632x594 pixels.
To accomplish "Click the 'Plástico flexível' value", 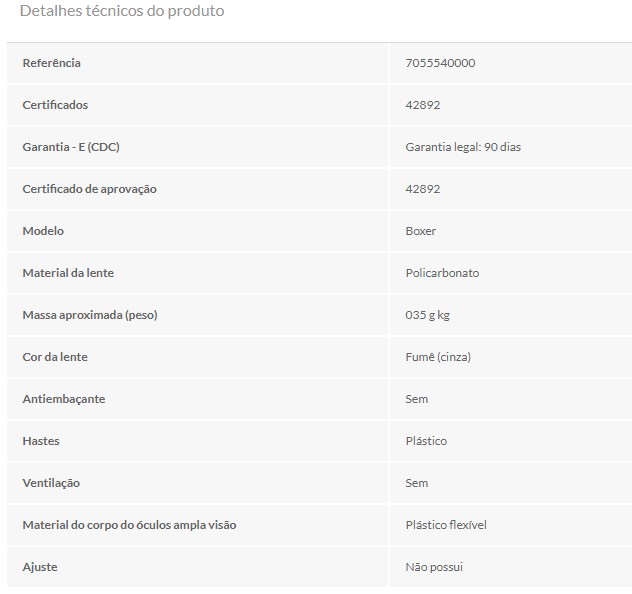I will 446,525.
